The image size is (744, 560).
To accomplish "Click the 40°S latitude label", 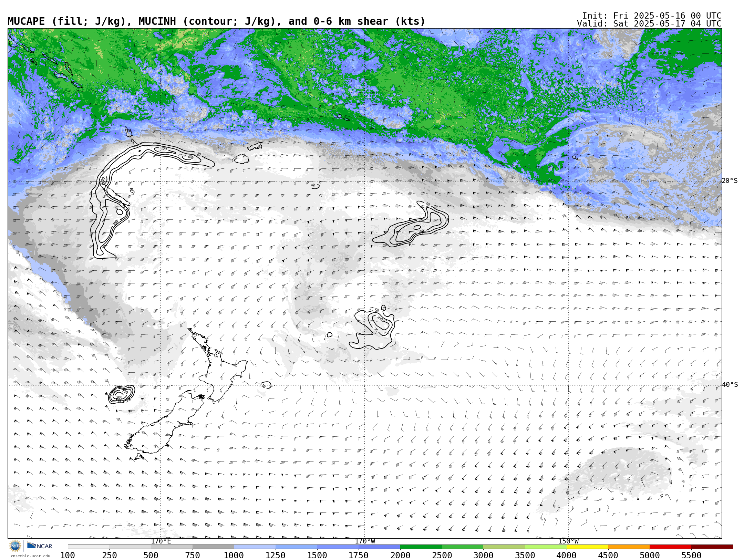I will (730, 385).
